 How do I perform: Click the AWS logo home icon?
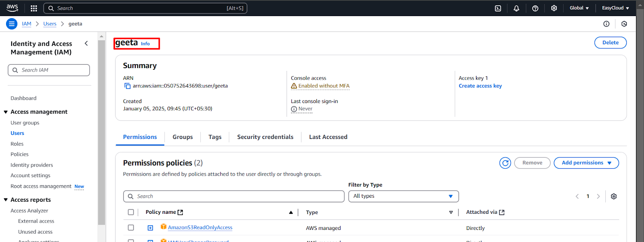[12, 8]
